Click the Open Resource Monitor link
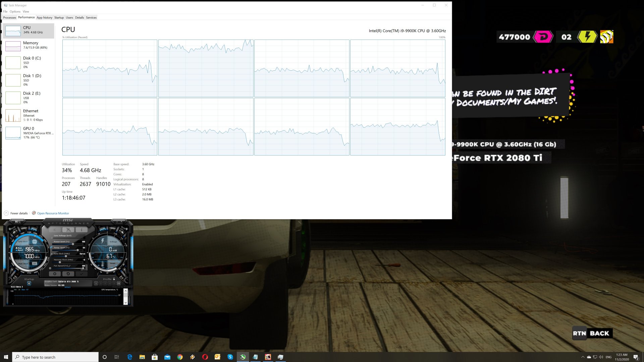Image resolution: width=644 pixels, height=362 pixels. tap(53, 213)
